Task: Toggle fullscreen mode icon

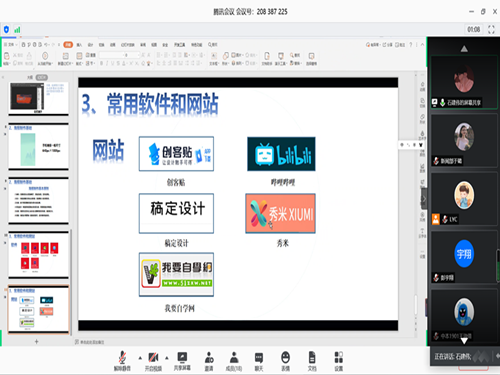Action: pos(491,29)
